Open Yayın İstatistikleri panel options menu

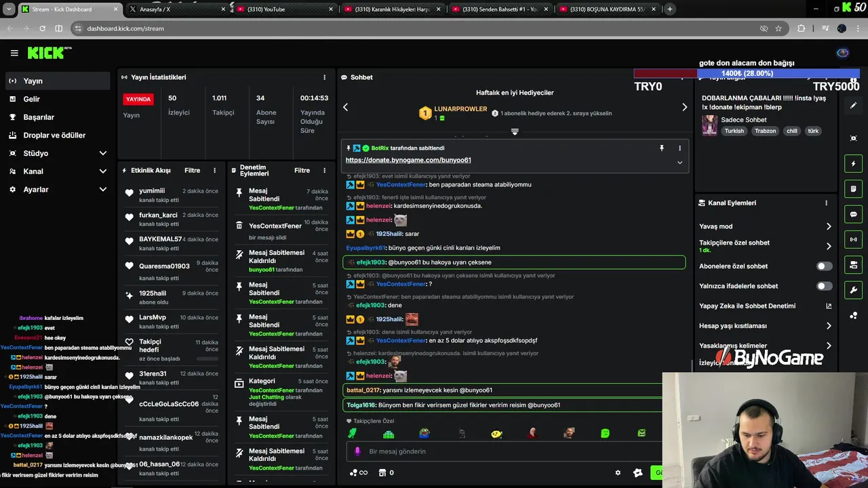click(324, 77)
